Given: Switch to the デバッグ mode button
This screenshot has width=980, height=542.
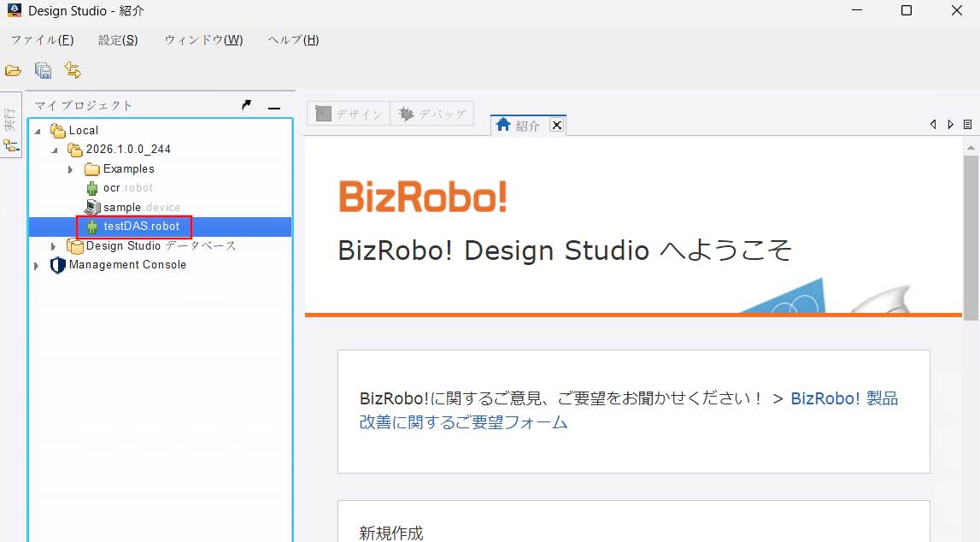Looking at the screenshot, I should tap(432, 114).
